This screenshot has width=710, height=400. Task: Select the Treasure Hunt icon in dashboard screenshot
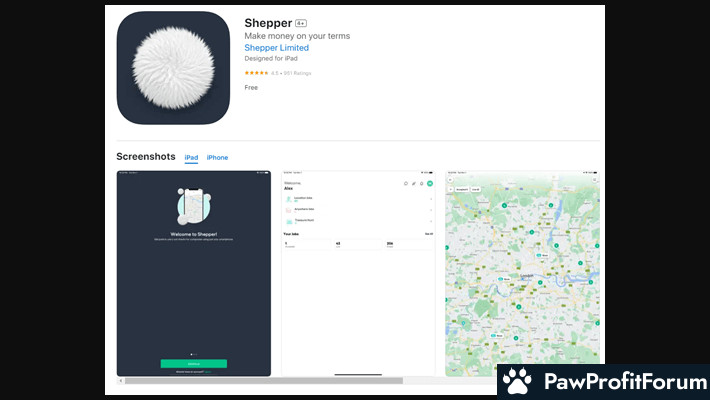[x=289, y=221]
